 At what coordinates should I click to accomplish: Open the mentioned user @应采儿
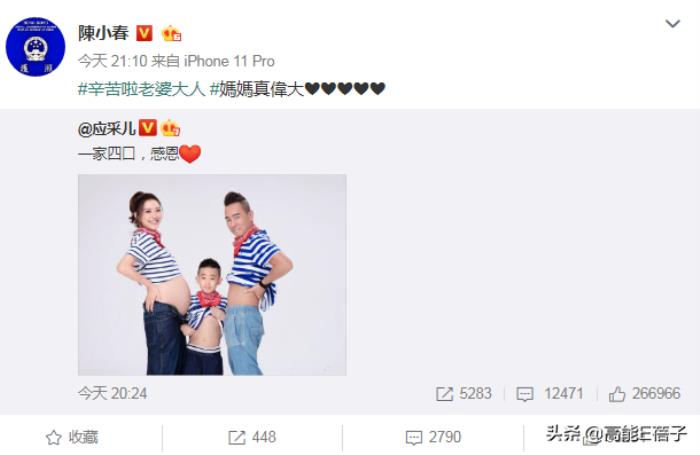click(107, 129)
